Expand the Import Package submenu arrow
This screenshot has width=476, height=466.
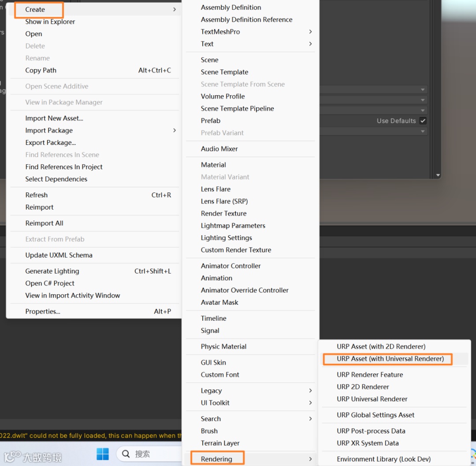(x=175, y=130)
